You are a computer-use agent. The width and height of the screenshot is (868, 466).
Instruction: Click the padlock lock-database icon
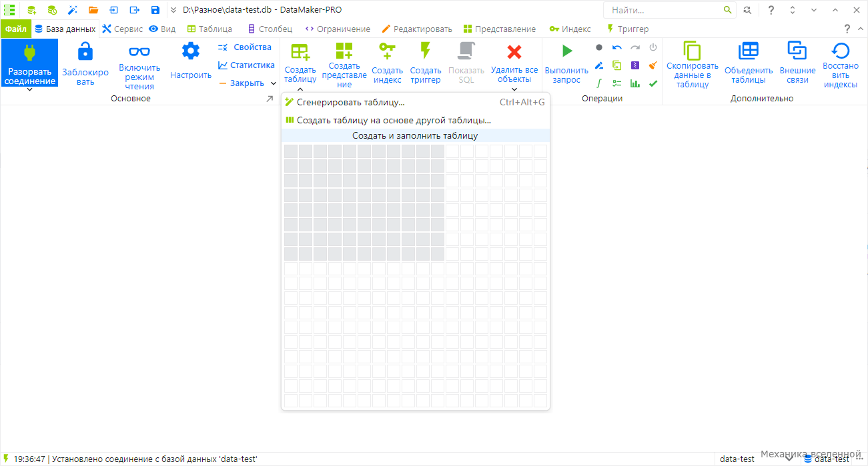pos(85,52)
